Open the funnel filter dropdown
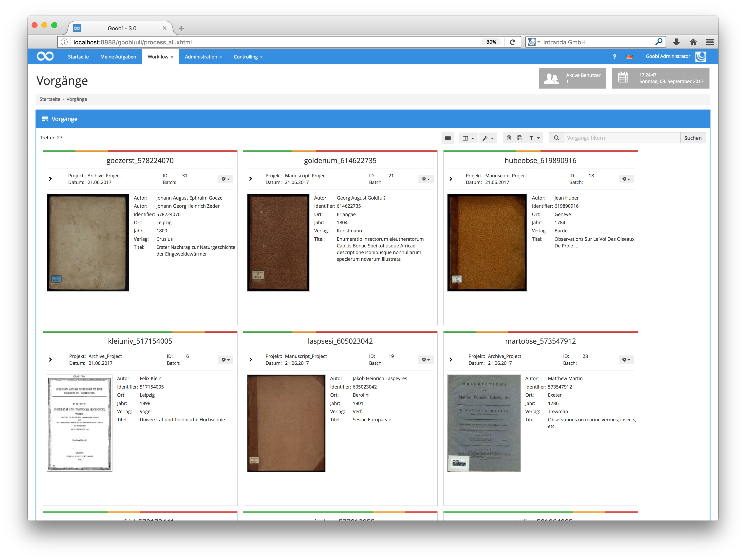 coord(534,138)
